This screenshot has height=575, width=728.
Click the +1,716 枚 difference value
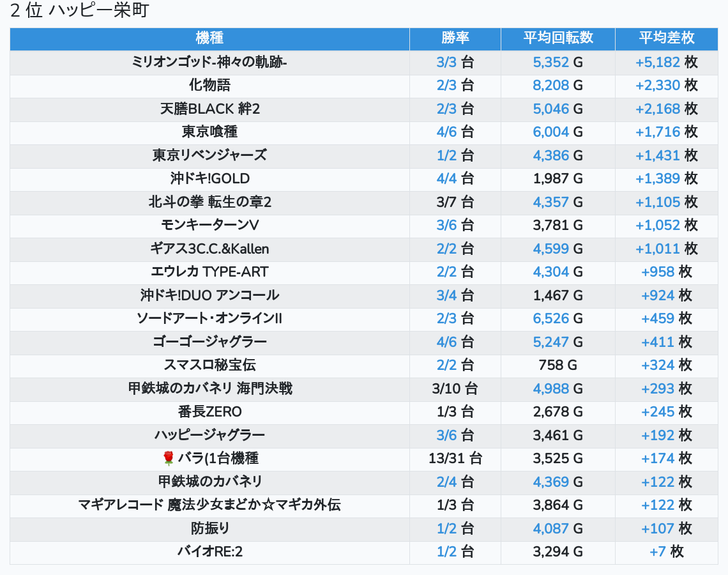pyautogui.click(x=666, y=132)
